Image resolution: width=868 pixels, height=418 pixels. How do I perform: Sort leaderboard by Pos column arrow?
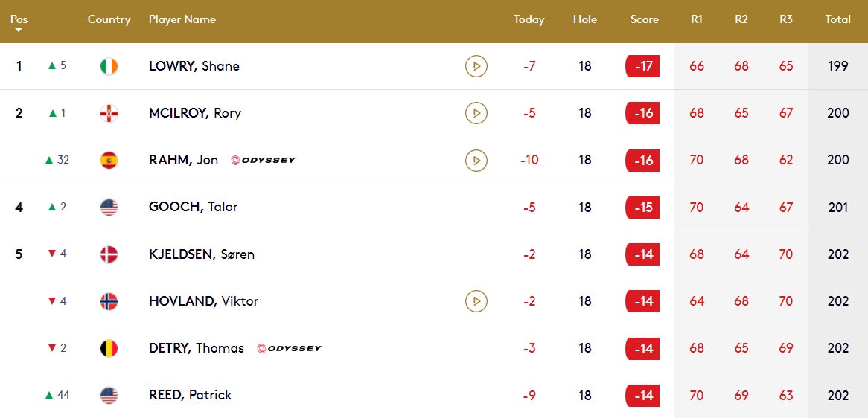[x=19, y=30]
